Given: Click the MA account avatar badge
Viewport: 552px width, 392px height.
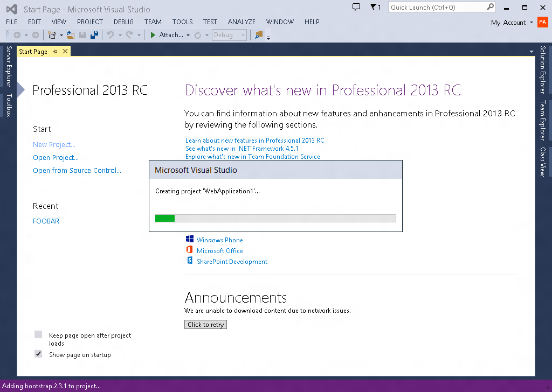Looking at the screenshot, I should coord(542,22).
